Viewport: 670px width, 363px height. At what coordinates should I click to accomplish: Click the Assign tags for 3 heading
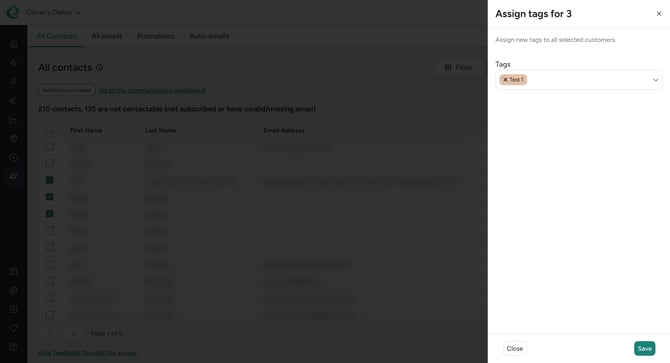533,14
